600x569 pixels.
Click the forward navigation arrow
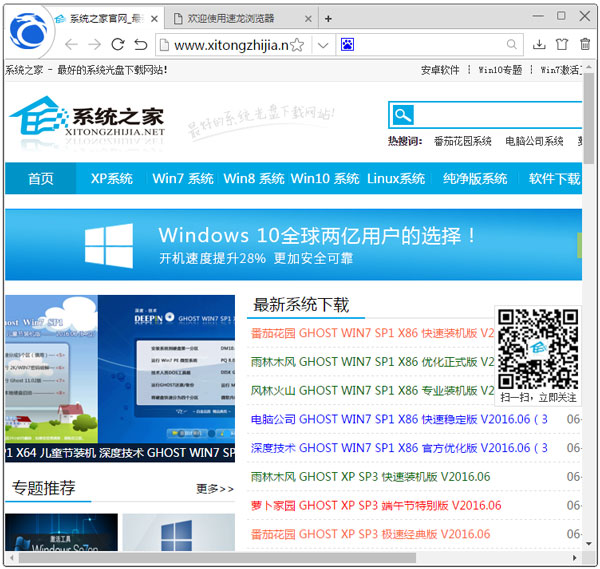tap(94, 45)
